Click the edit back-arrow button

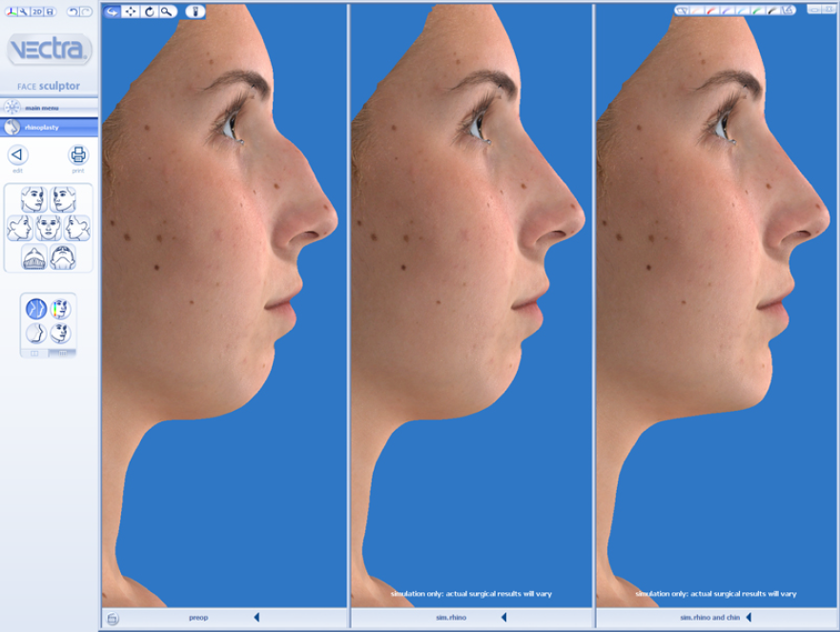[x=18, y=155]
